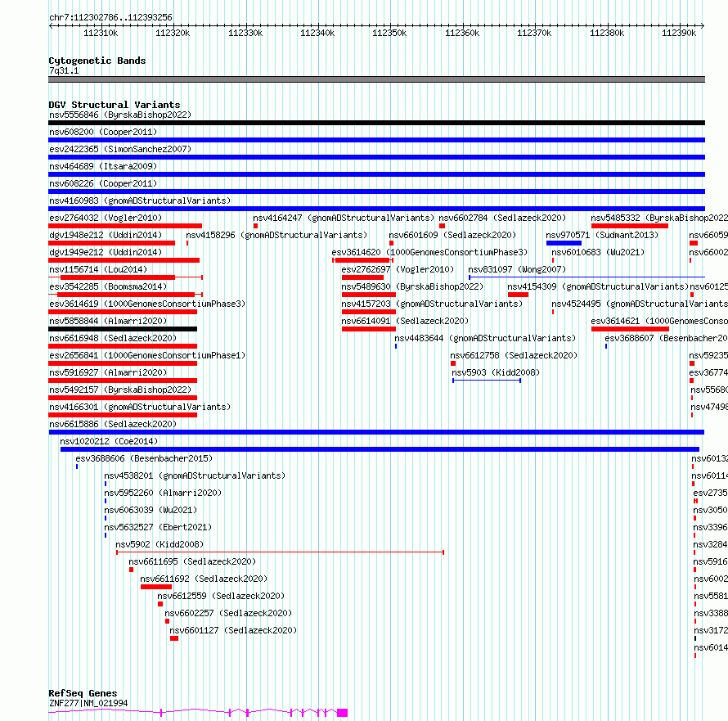This screenshot has width=728, height=721.
Task: Select nsv5916927 (Almarri2020) label
Action: pos(108,372)
